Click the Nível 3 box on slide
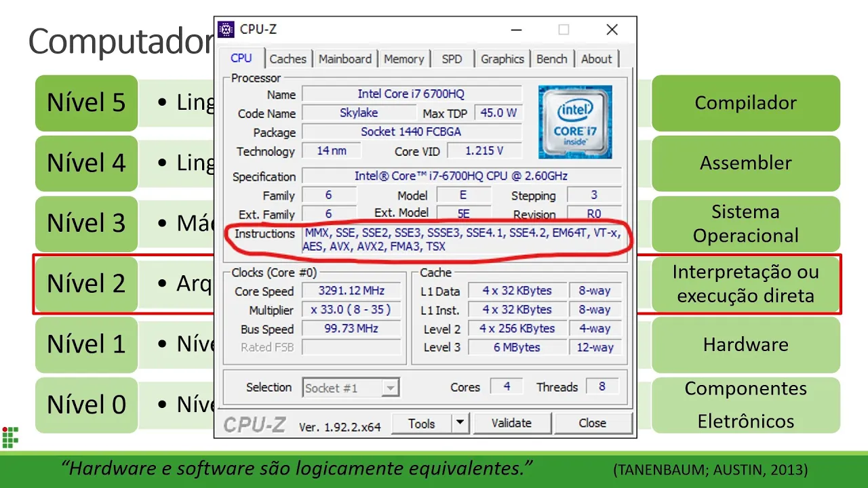868x488 pixels. tap(86, 224)
